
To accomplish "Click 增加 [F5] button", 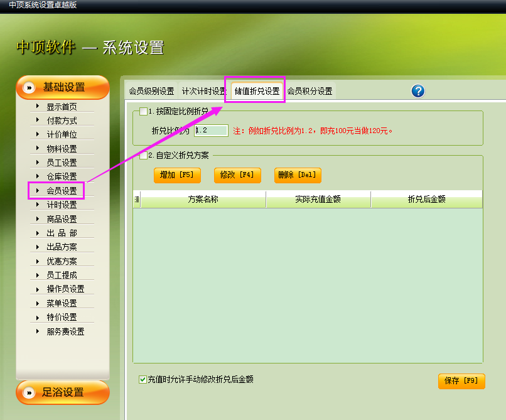I will pyautogui.click(x=177, y=175).
